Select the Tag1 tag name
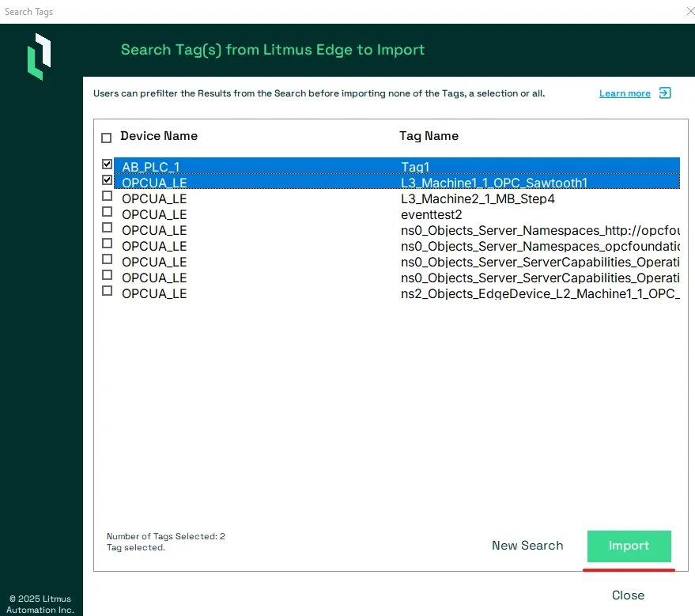The height and width of the screenshot is (616, 695). (x=415, y=167)
